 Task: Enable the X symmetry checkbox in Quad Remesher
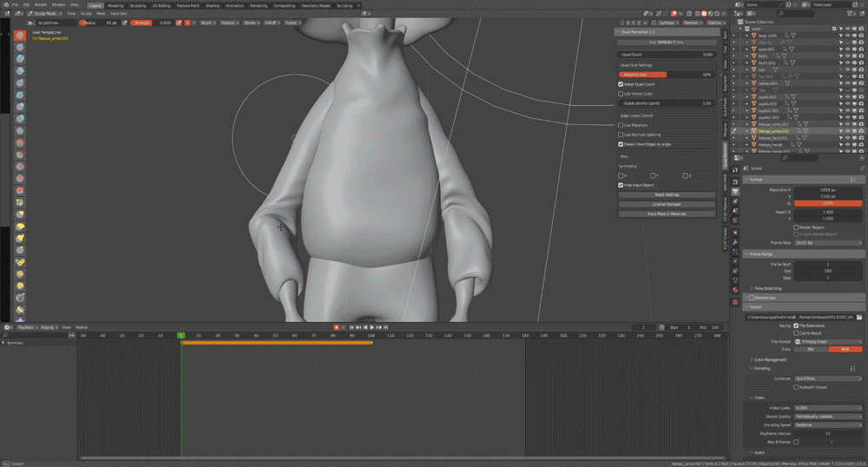(621, 175)
